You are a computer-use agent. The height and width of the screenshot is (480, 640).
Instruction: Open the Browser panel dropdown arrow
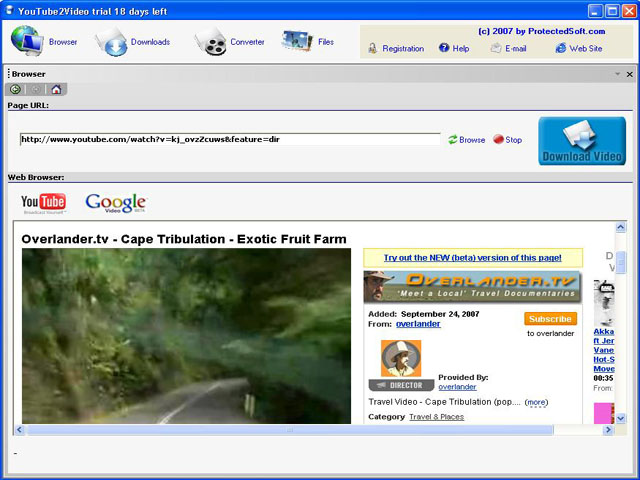618,74
